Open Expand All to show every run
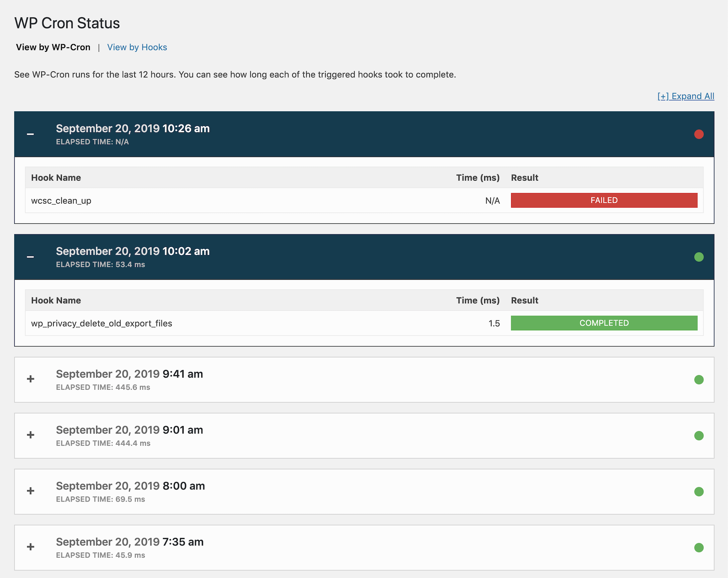Screen dimensions: 728x578 point(686,96)
